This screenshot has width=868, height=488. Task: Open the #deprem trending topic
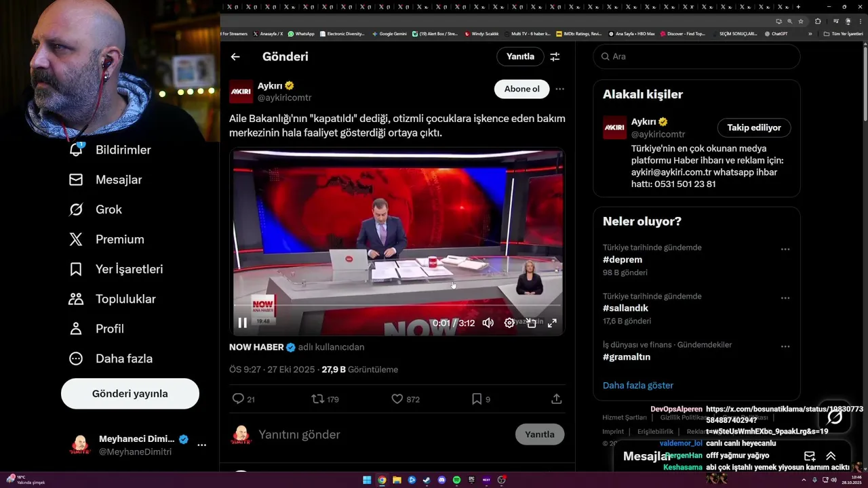coord(623,260)
